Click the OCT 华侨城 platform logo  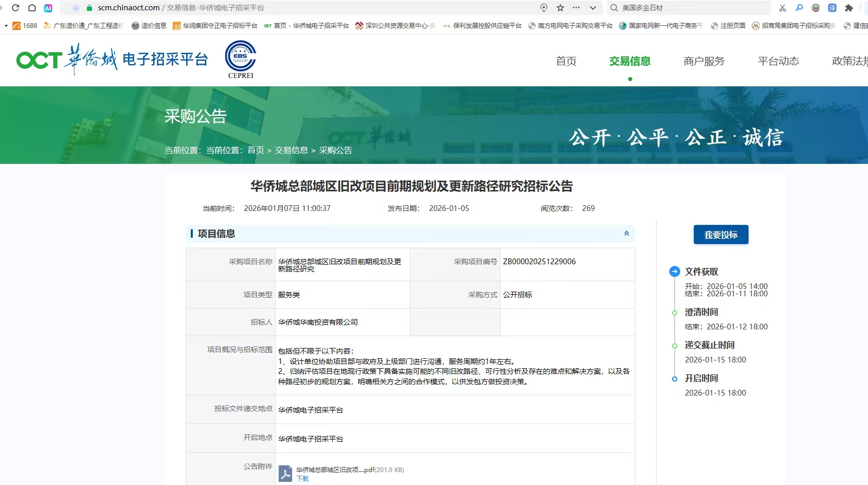(112, 59)
